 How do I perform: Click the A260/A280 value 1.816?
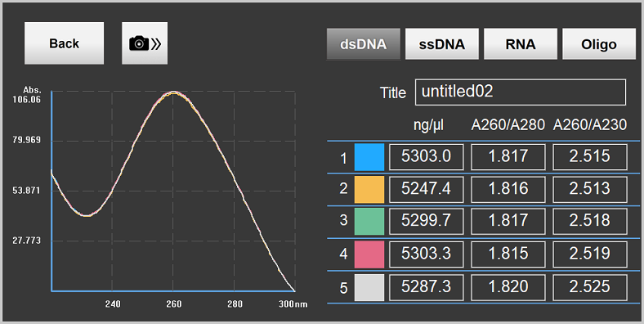(508, 190)
